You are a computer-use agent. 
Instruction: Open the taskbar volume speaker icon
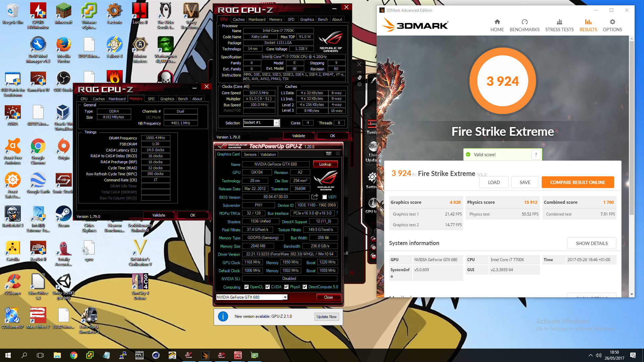[598, 355]
